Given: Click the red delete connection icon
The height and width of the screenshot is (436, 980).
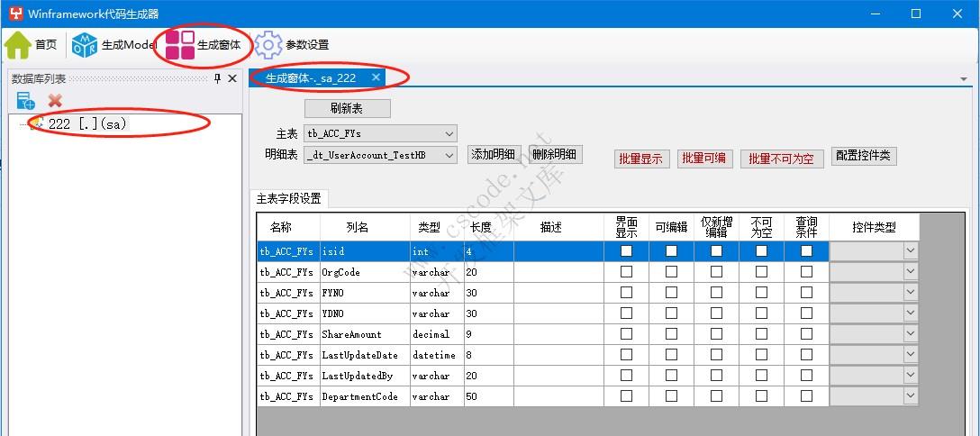Looking at the screenshot, I should click(55, 101).
